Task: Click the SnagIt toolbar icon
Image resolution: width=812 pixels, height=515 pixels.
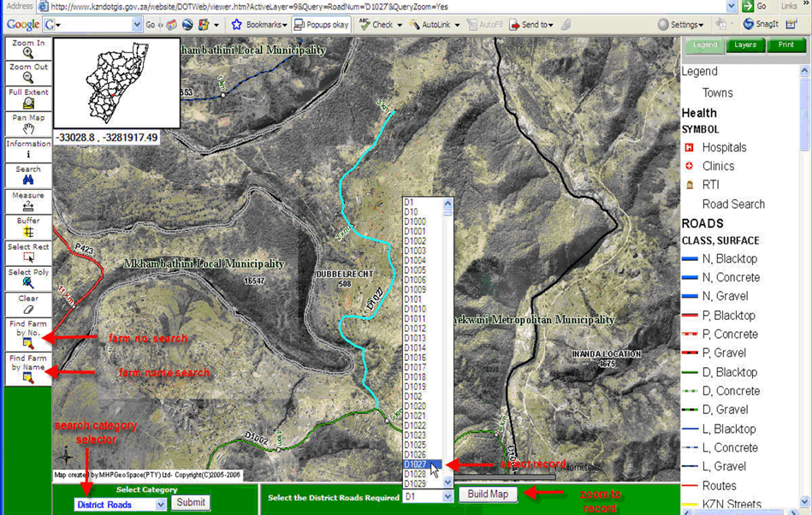Action: 761,24
